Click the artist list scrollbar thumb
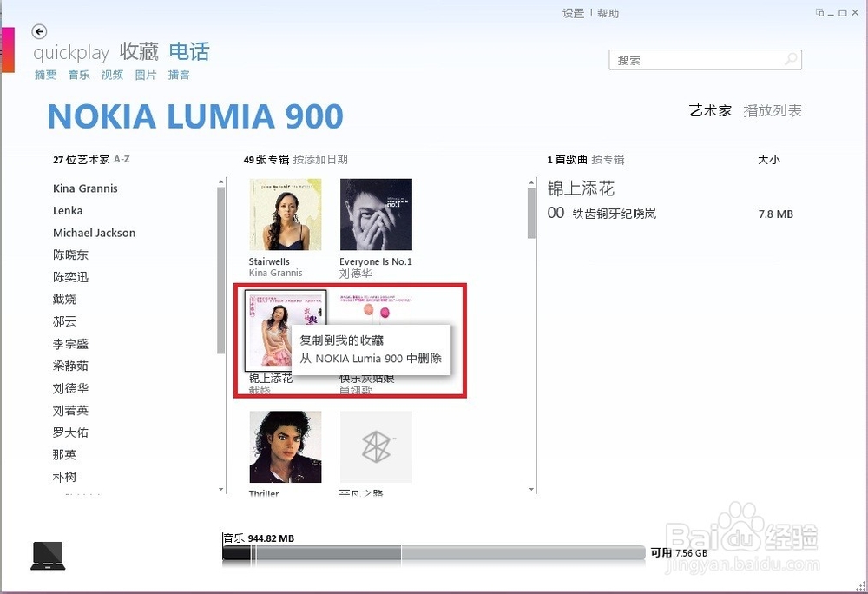The image size is (868, 594). 220,270
